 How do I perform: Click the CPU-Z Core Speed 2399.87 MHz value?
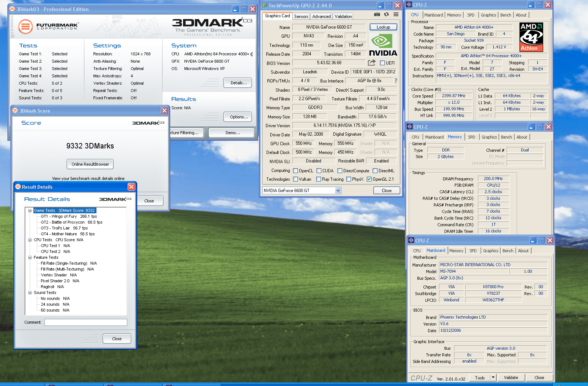(x=454, y=96)
